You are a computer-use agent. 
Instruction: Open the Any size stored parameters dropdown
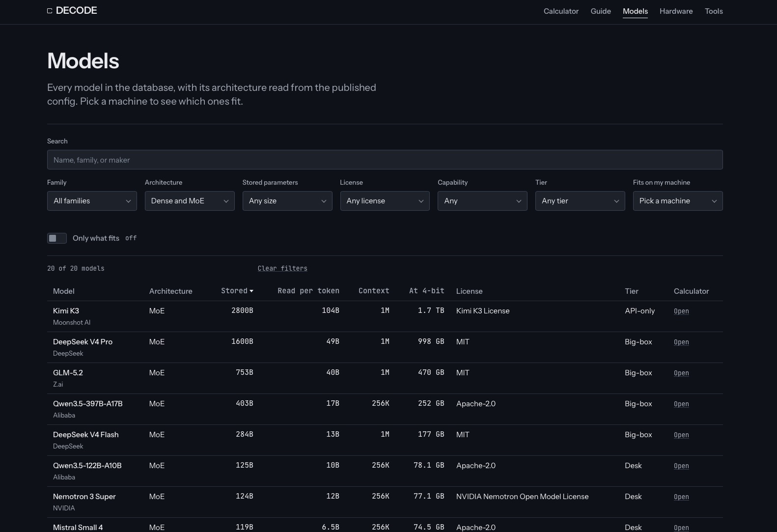(x=287, y=201)
